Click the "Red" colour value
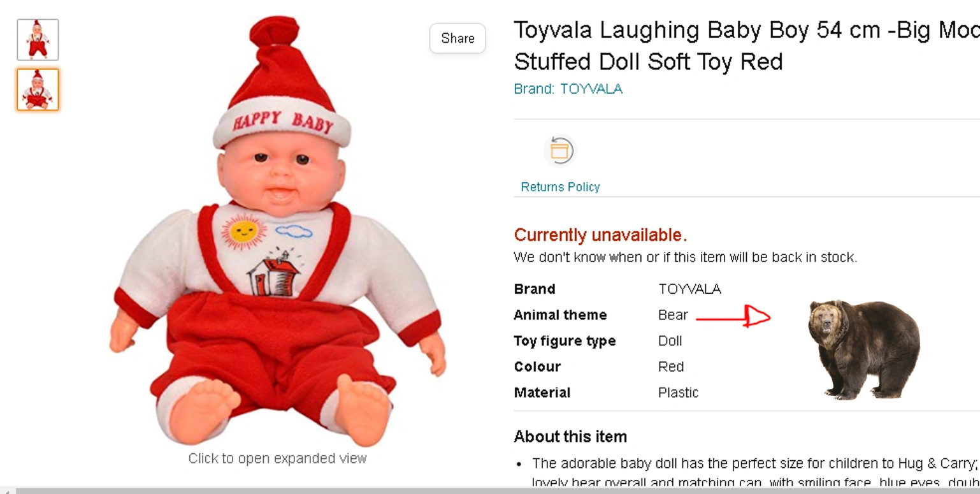 (671, 367)
